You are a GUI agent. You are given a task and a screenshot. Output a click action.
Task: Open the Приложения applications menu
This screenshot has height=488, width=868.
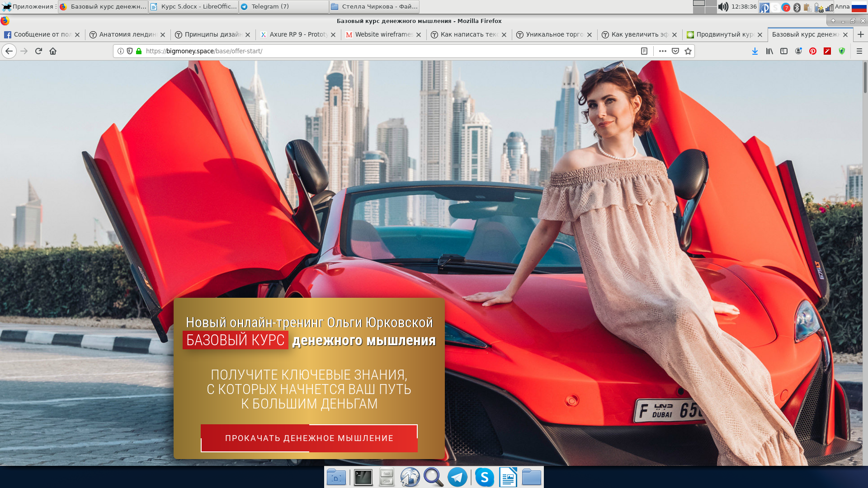30,7
